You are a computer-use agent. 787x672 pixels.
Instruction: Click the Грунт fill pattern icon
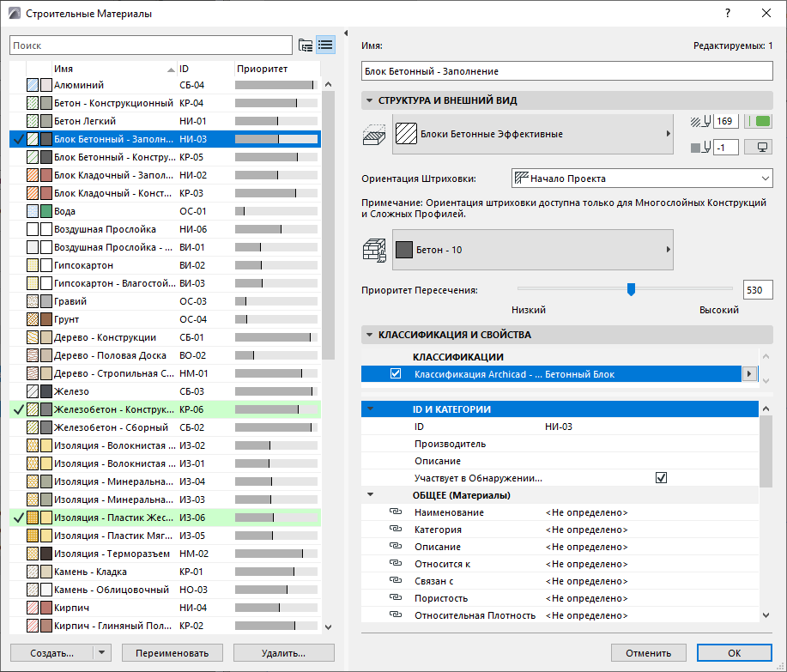click(x=33, y=319)
